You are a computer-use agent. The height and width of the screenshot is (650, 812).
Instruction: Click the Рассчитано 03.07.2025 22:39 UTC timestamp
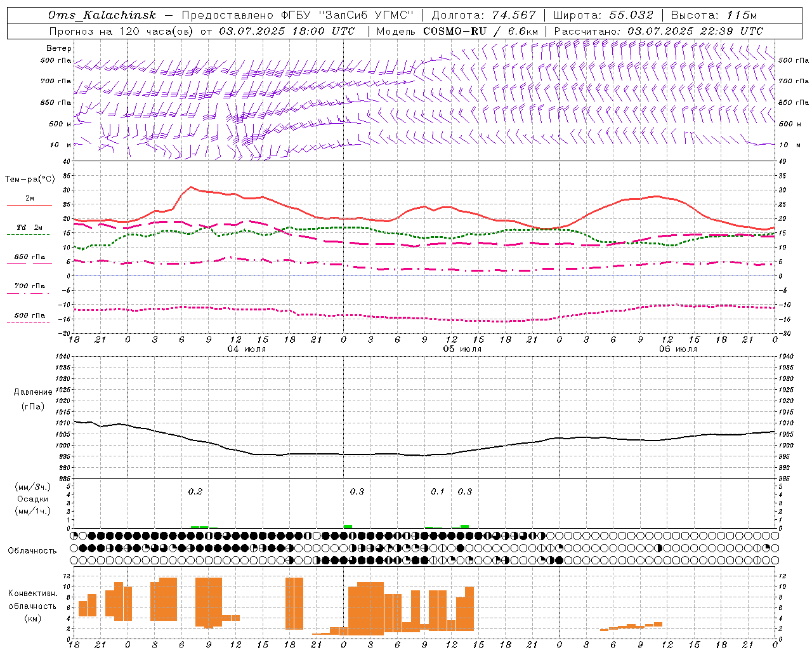[x=658, y=31]
